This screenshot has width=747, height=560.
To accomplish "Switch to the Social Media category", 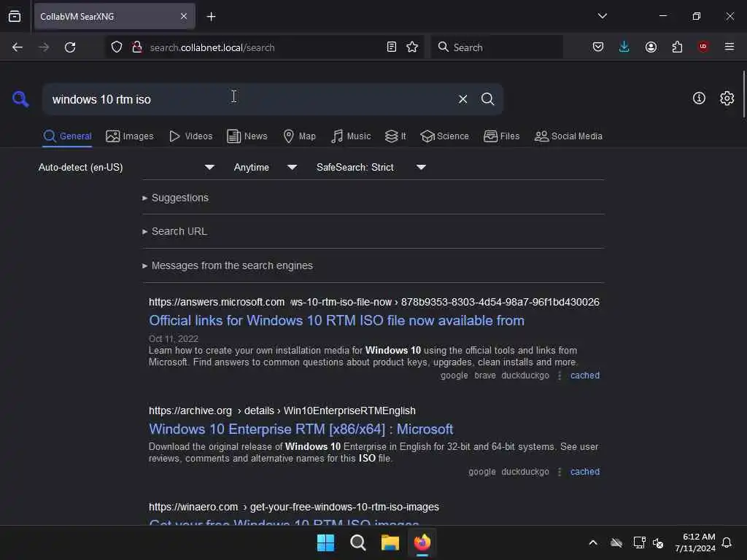I will tap(568, 136).
